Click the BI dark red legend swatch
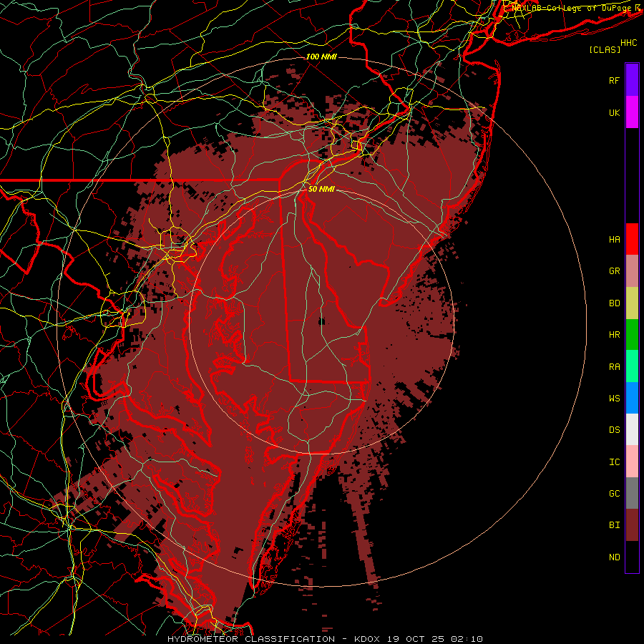 click(x=632, y=525)
